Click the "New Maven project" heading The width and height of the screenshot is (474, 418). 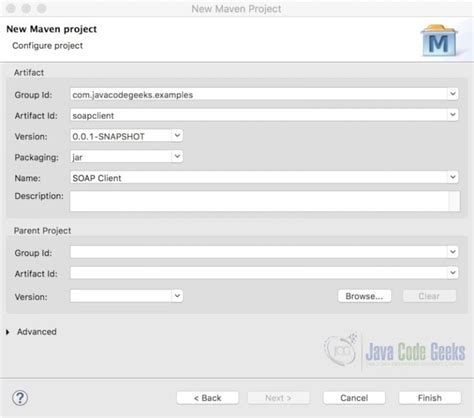[x=52, y=29]
